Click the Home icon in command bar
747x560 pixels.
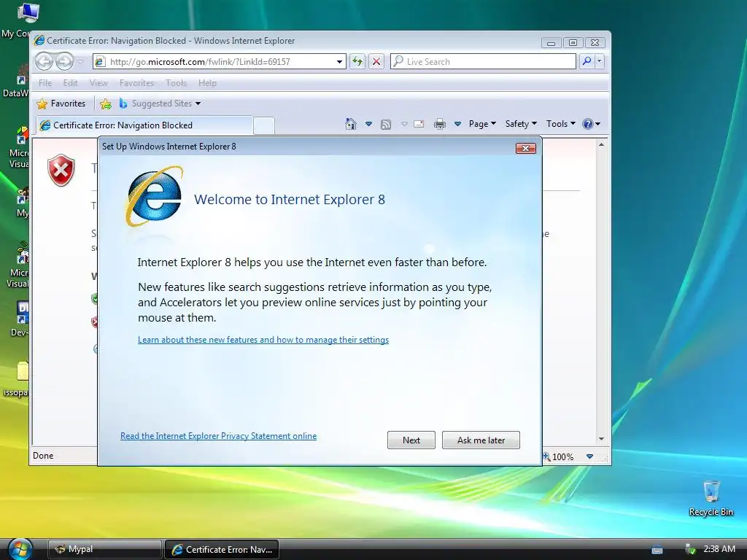[351, 124]
